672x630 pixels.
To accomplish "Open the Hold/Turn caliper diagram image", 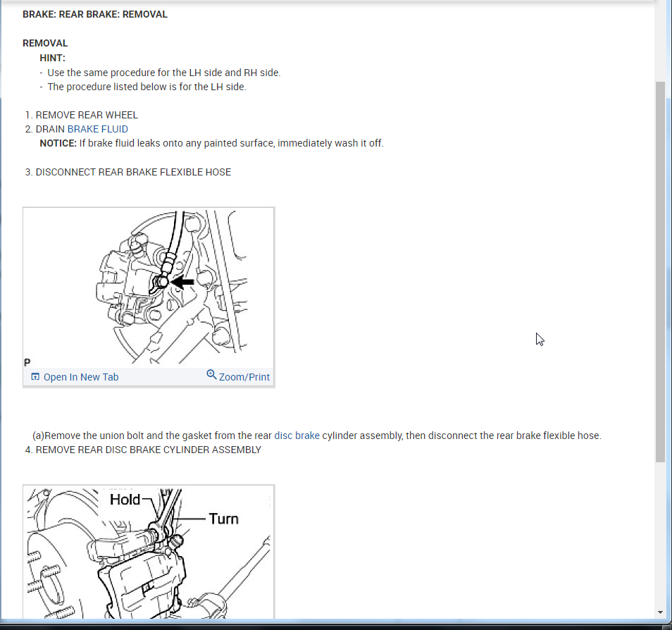I will coord(149,552).
